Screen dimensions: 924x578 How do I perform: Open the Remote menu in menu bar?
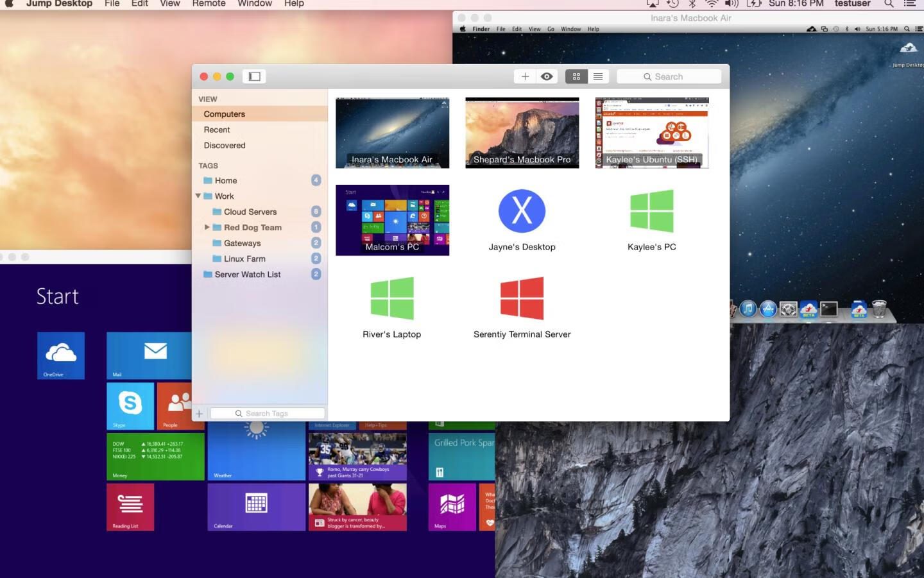click(x=209, y=4)
